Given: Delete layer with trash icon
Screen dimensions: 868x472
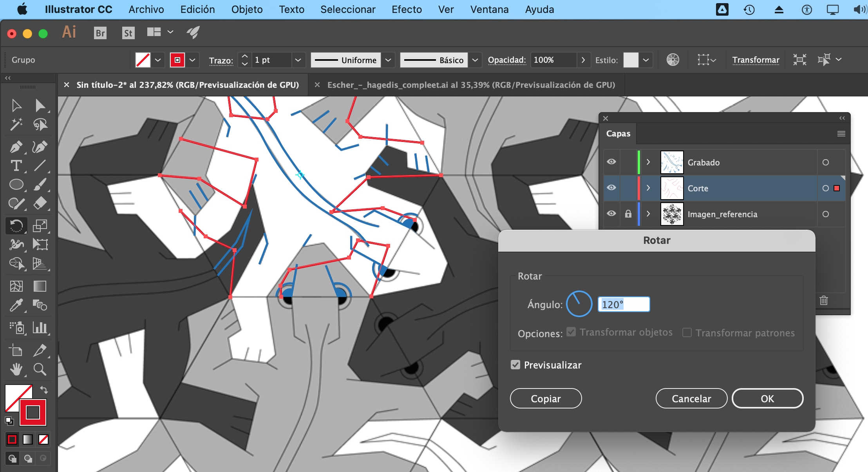Looking at the screenshot, I should [824, 300].
